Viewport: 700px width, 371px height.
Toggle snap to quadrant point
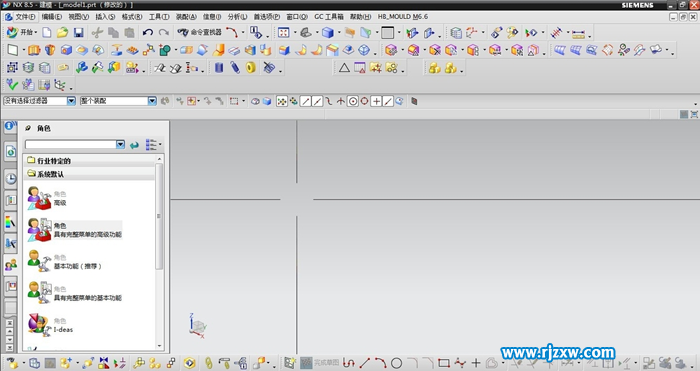pyautogui.click(x=364, y=101)
